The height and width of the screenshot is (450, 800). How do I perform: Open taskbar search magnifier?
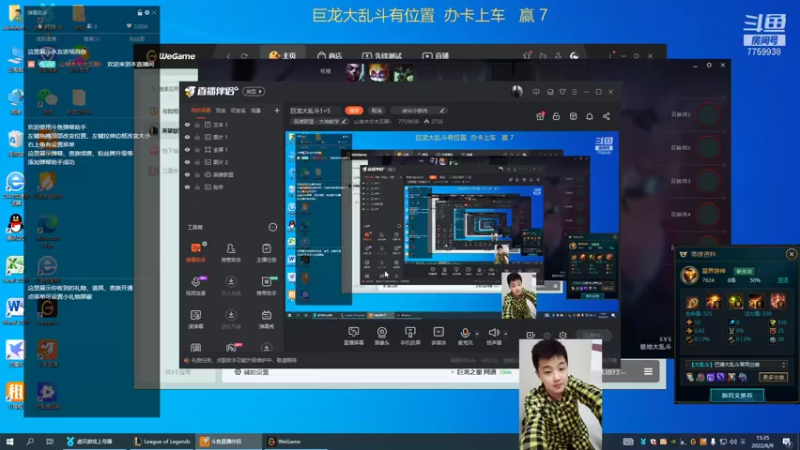pos(30,441)
